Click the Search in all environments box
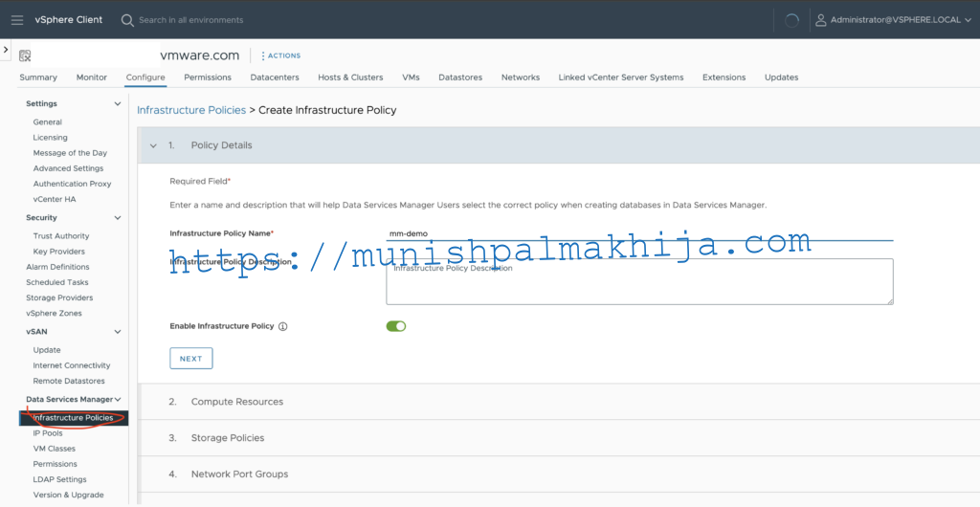Screen dimensions: 980x507 click(x=190, y=20)
